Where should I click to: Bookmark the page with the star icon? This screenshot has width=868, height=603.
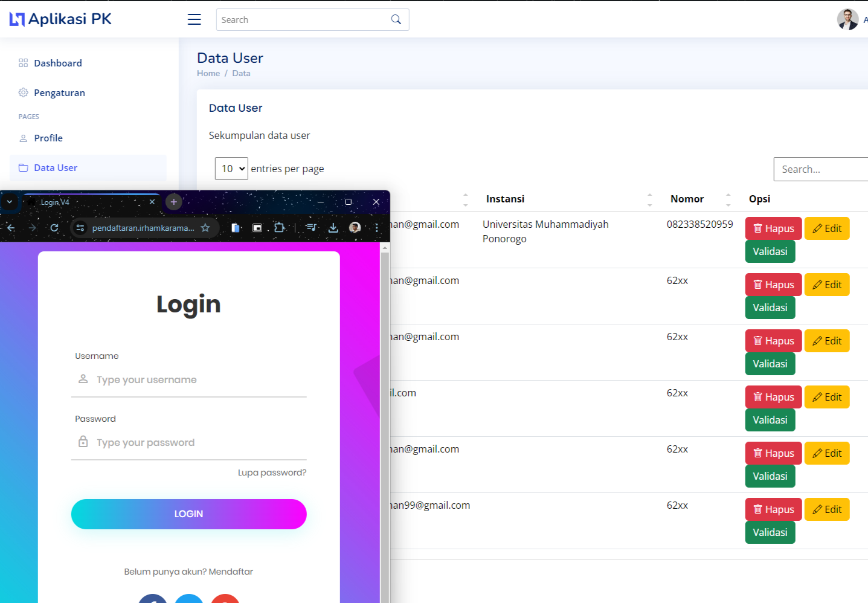coord(205,228)
